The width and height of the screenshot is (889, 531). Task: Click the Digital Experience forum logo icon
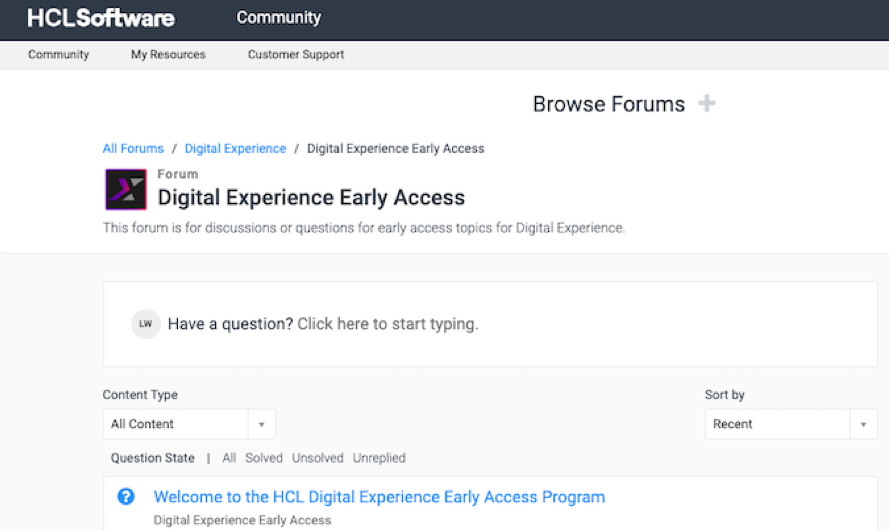click(x=126, y=189)
